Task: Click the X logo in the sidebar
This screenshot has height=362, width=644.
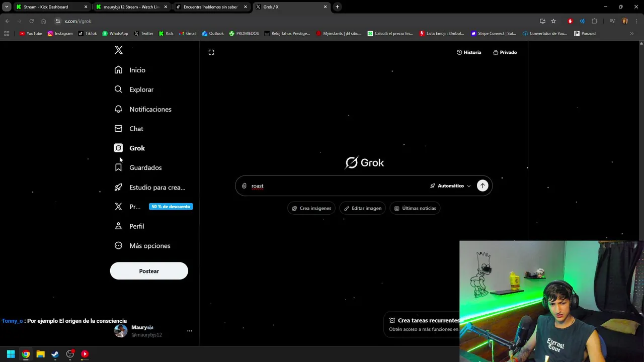Action: point(119,50)
